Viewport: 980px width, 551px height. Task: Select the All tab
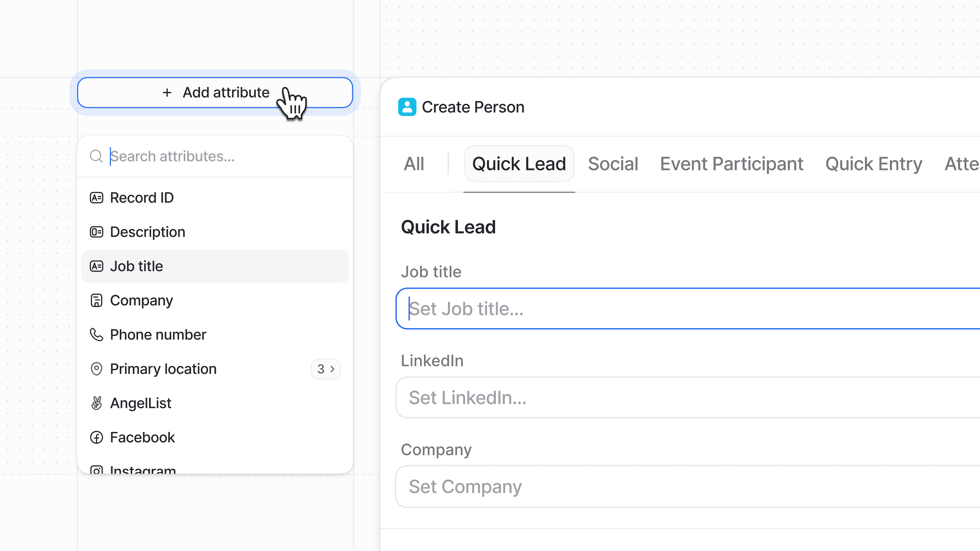414,164
